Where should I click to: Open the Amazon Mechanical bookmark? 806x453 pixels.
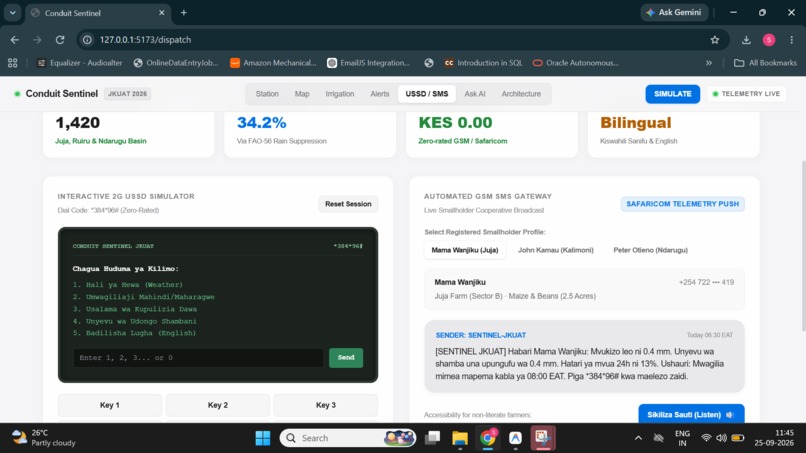273,63
